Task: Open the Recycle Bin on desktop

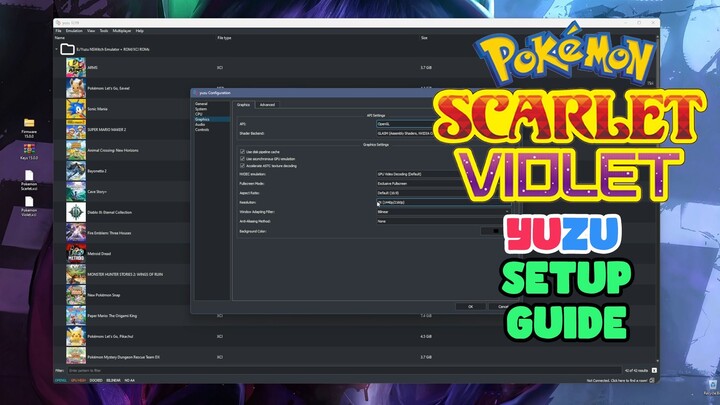Action: coord(712,385)
